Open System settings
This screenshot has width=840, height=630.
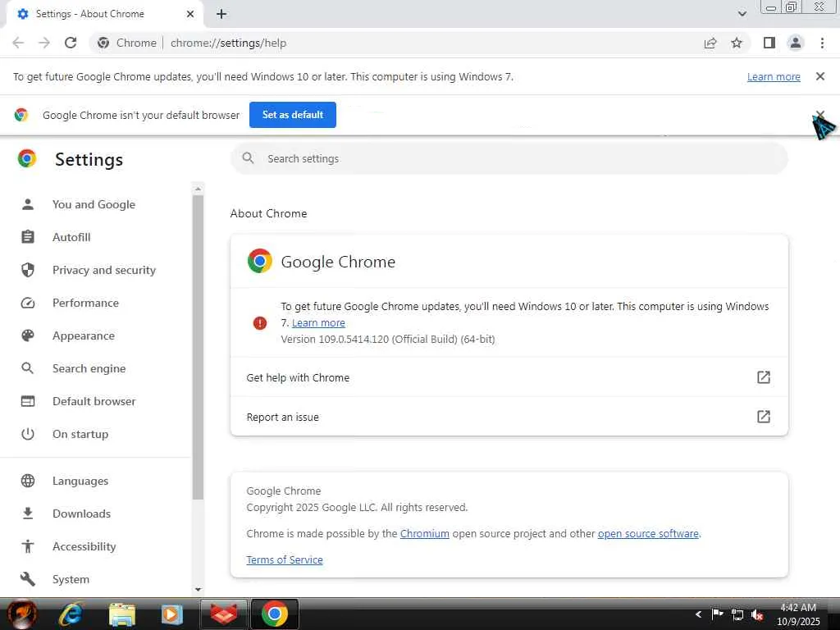[x=71, y=579]
